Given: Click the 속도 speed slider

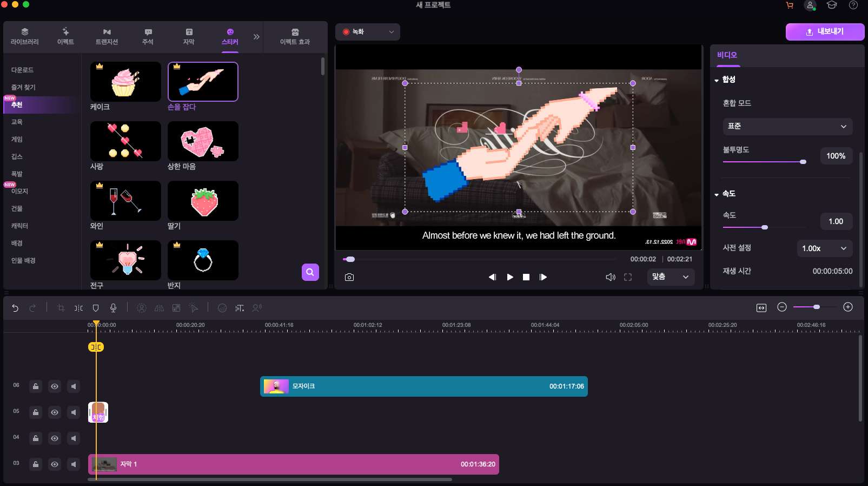Looking at the screenshot, I should click(764, 227).
